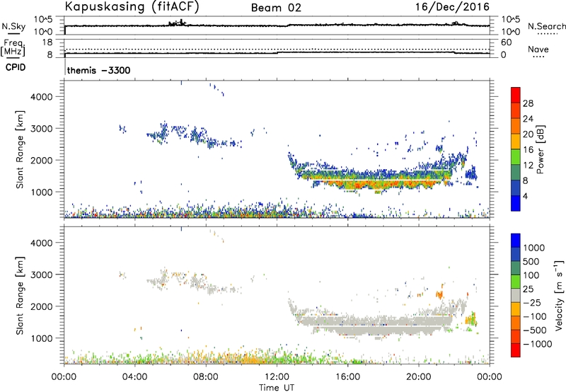Click the date '16/Dec/2016'
The height and width of the screenshot is (392, 566).
coord(452,6)
